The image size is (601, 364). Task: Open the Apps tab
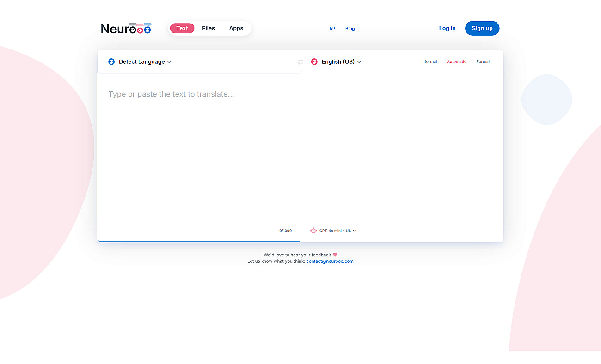pos(236,28)
